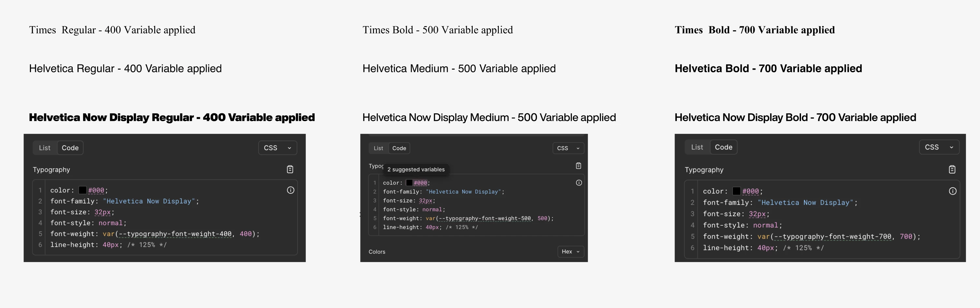Select Code tab in middle panel
Screen dimensions: 980x308
coord(399,148)
